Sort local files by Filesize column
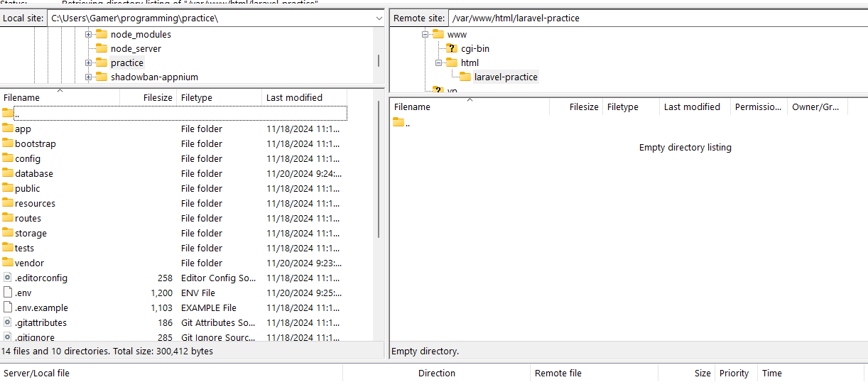This screenshot has width=868, height=387. pos(148,97)
